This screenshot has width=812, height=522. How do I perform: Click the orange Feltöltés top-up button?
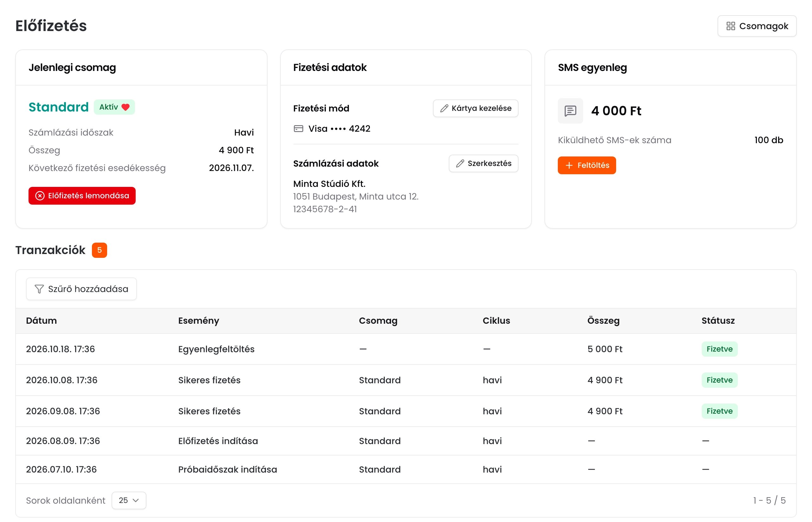pyautogui.click(x=586, y=165)
